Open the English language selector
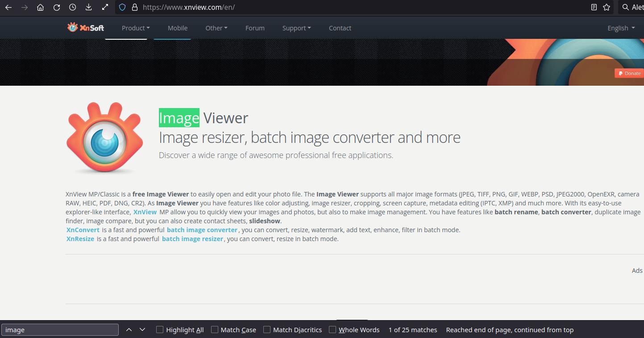The width and height of the screenshot is (644, 338). (x=621, y=28)
